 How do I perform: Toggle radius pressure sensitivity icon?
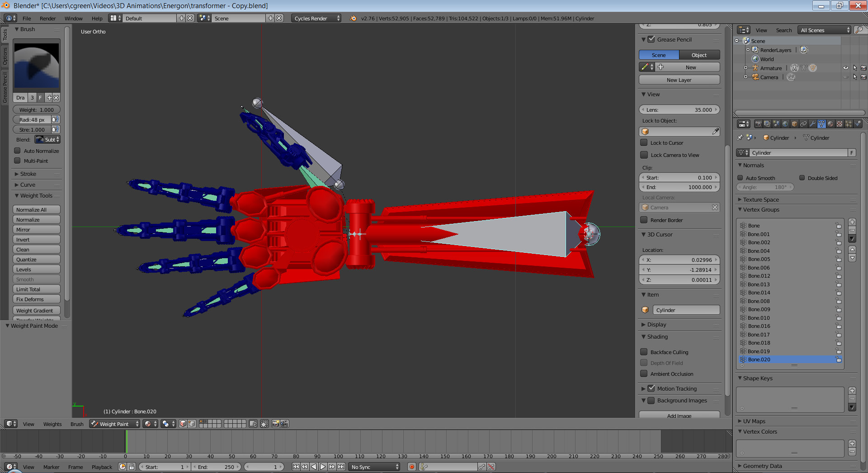tap(55, 119)
